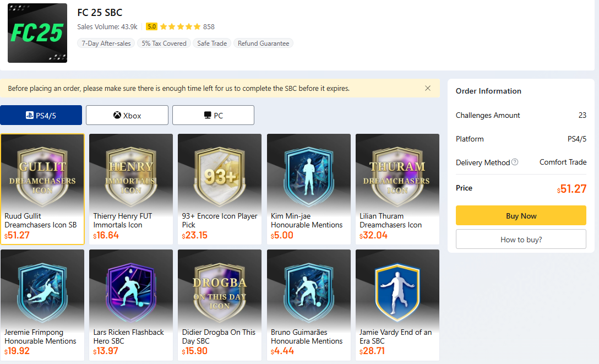
Task: Select Bruno Guimarães Honourable Mentions badge
Action: coord(309,292)
